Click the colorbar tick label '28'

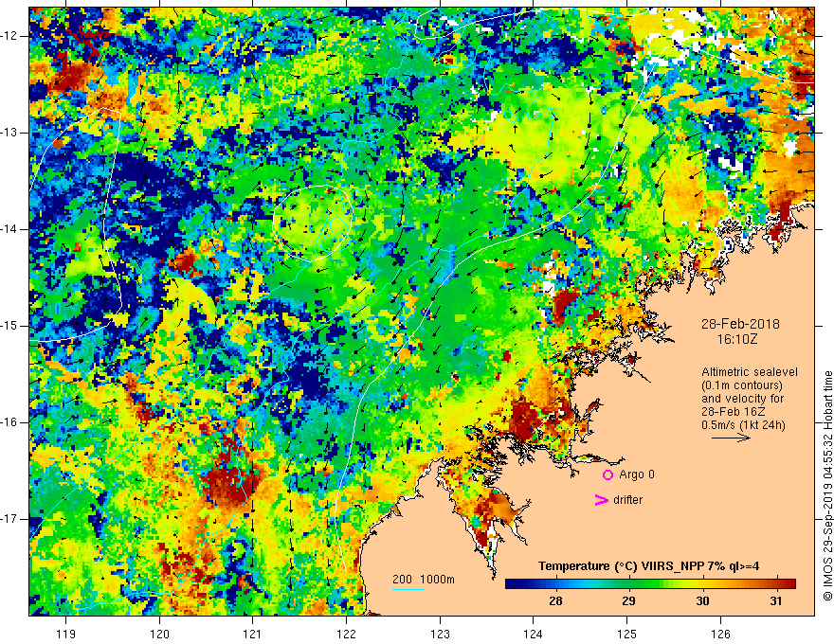click(x=555, y=601)
